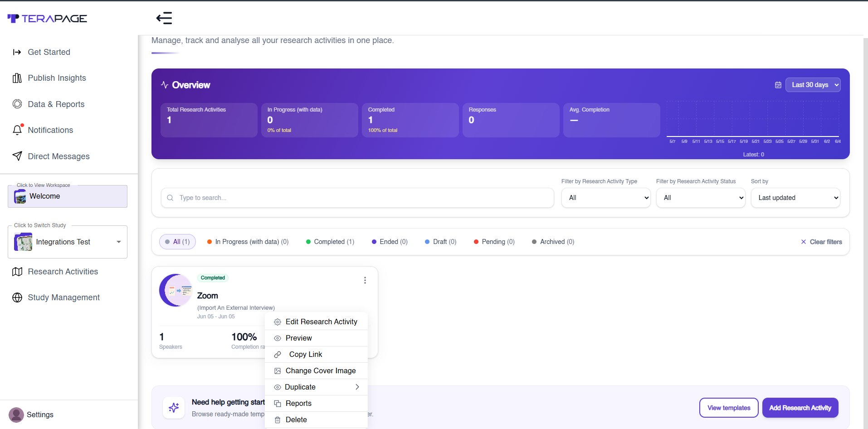The image size is (868, 429).
Task: Choose Change Cover Image menu item
Action: click(316, 371)
